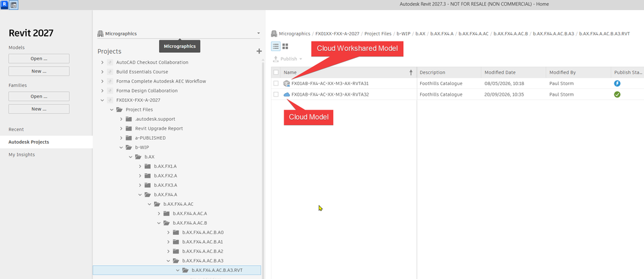
Task: Click New button under Models
Action: click(39, 71)
